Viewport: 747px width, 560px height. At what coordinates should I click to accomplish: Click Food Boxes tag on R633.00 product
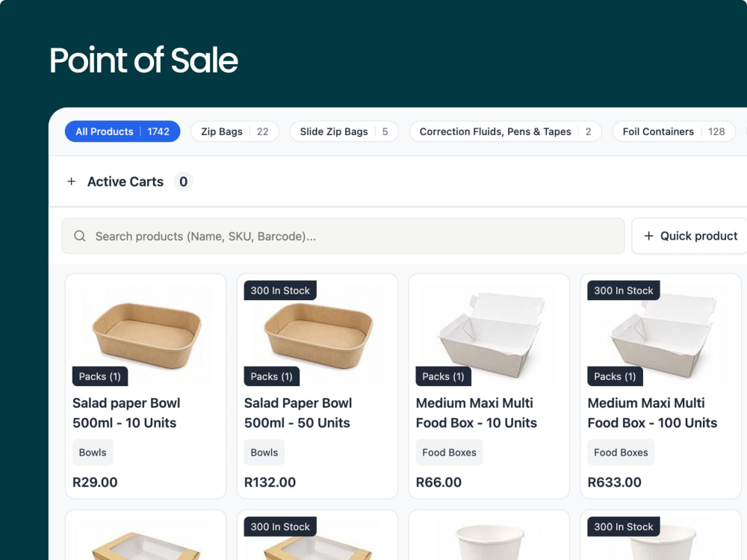click(621, 452)
